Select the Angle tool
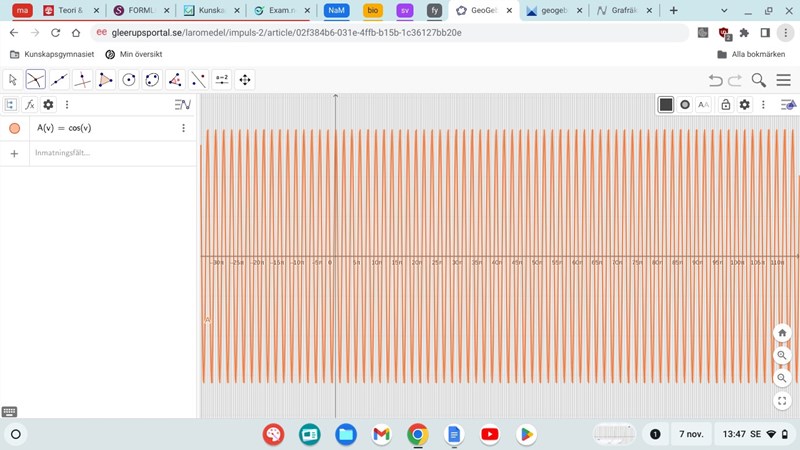Viewport: 800px width, 450px height. (x=175, y=80)
